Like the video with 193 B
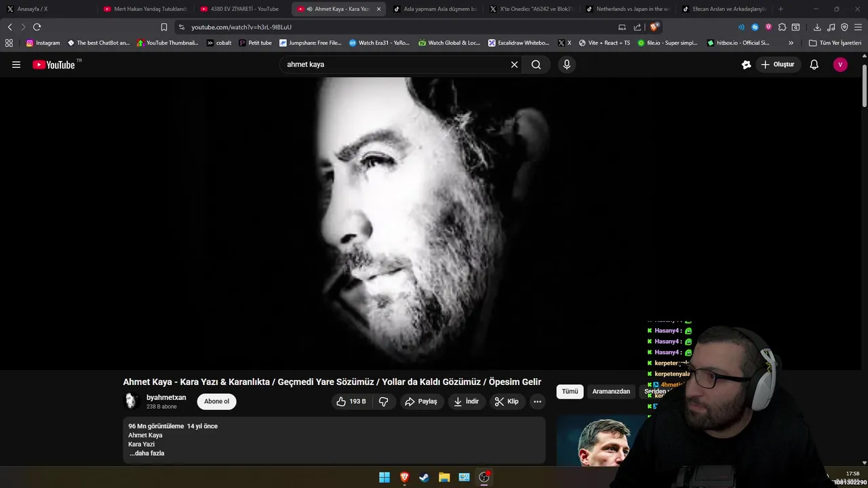Screen dimensions: 868x488 click(x=351, y=401)
